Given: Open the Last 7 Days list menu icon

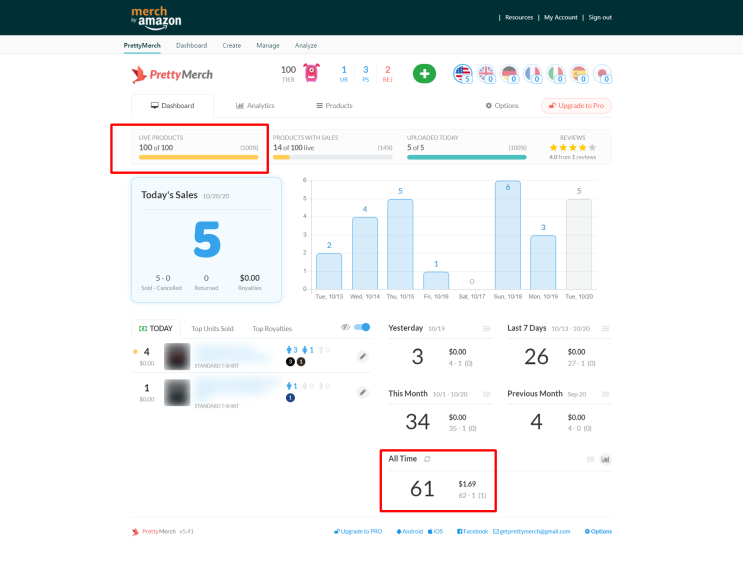Looking at the screenshot, I should 606,328.
